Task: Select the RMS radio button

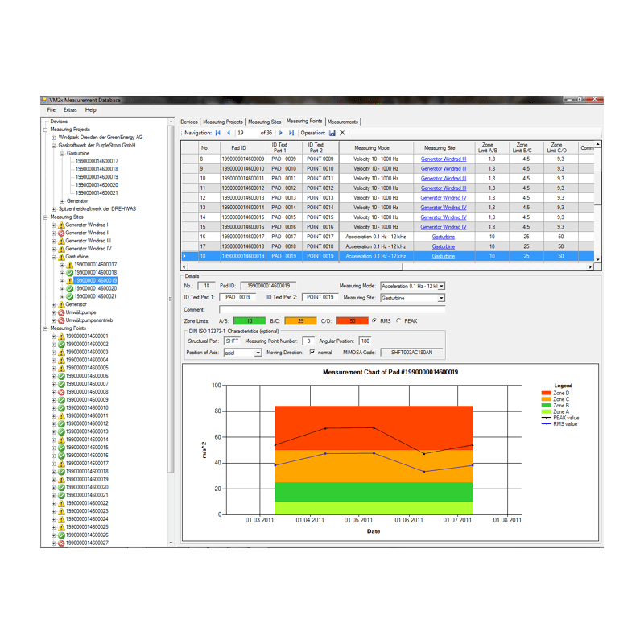Action: pyautogui.click(x=374, y=320)
